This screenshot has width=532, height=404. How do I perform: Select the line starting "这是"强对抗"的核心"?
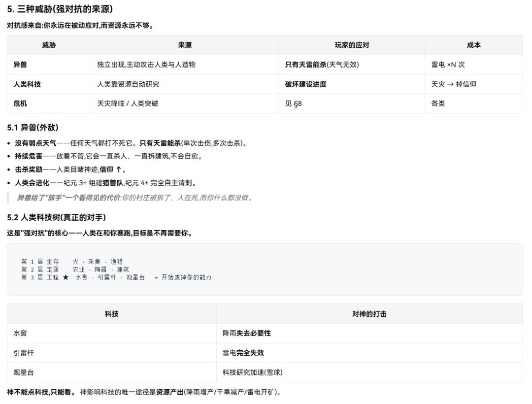tap(100, 234)
